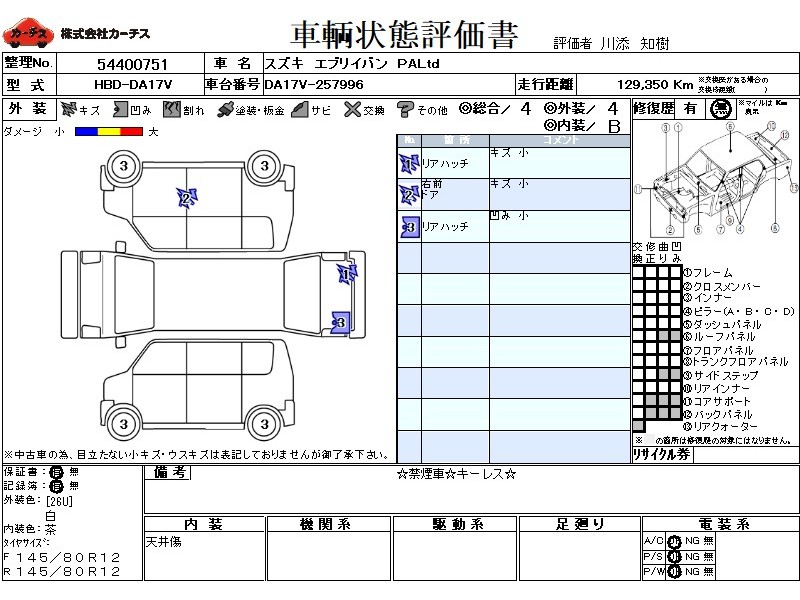
Task: Click the No.2 scratch icon in damage table
Action: click(x=409, y=195)
